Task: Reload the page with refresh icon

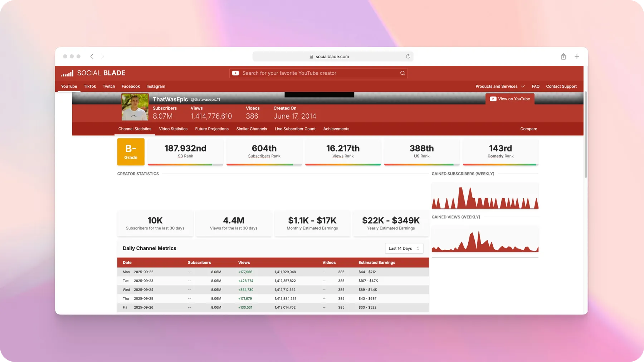Action: [408, 56]
